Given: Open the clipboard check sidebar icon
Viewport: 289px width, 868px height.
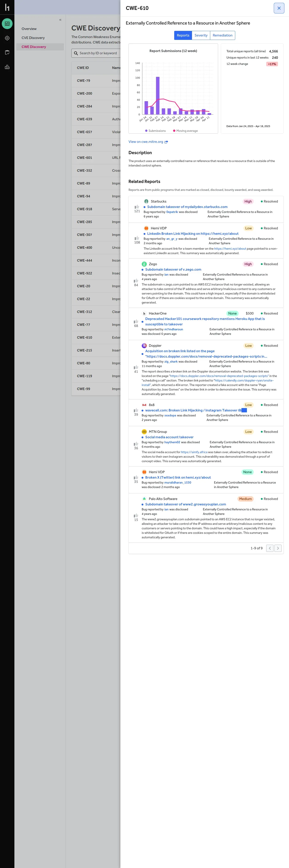Looking at the screenshot, I should click(x=7, y=53).
